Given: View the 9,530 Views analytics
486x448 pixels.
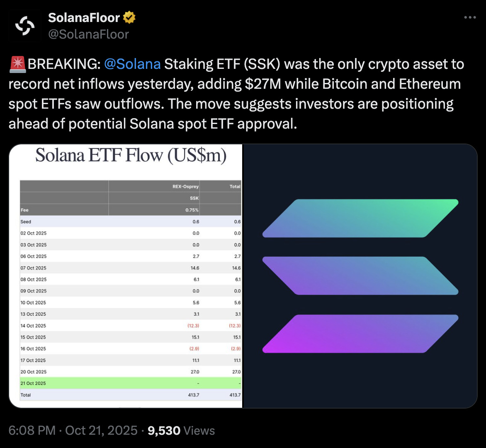Looking at the screenshot, I should 181,431.
